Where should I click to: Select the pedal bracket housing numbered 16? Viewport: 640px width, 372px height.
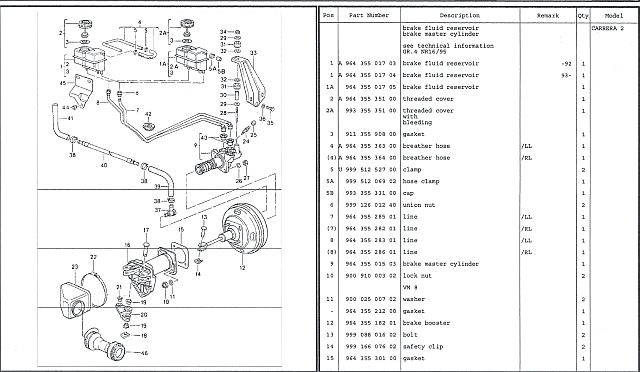[139, 274]
